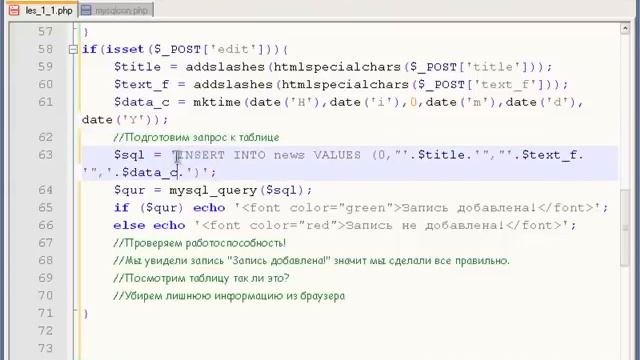The width and height of the screenshot is (640, 360).
Task: Click the if keyword on line 65
Action: point(121,208)
